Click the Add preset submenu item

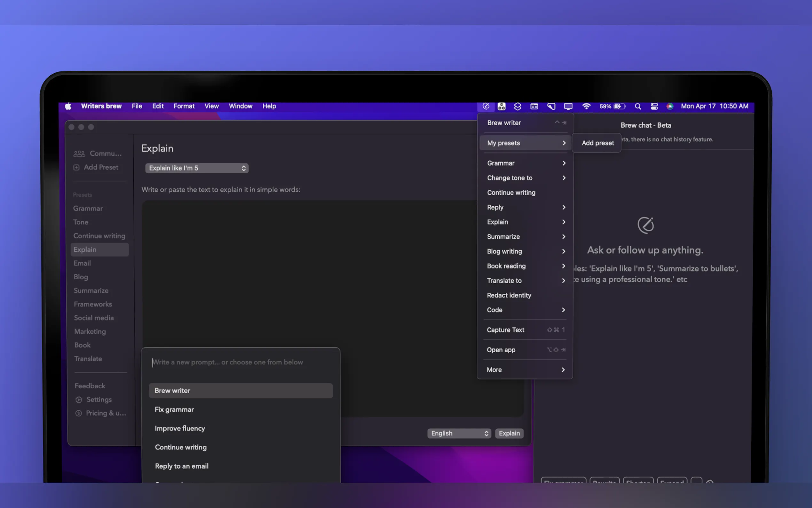(x=597, y=143)
